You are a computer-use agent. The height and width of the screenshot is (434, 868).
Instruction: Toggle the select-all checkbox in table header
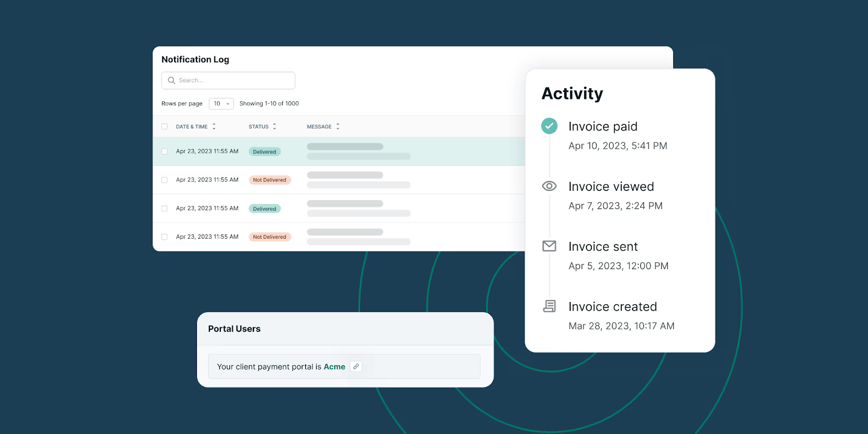[x=164, y=126]
